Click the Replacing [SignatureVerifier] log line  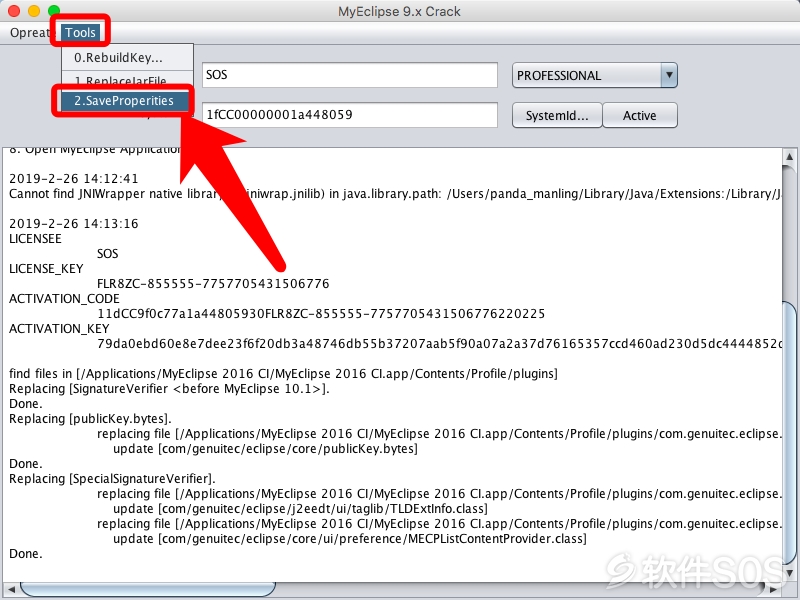[169, 389]
